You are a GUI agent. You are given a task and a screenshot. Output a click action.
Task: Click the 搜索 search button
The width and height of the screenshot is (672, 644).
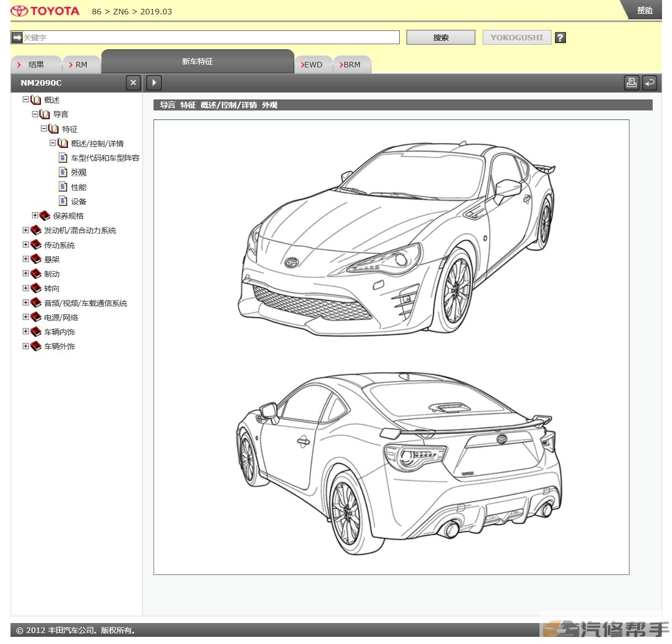click(x=441, y=38)
